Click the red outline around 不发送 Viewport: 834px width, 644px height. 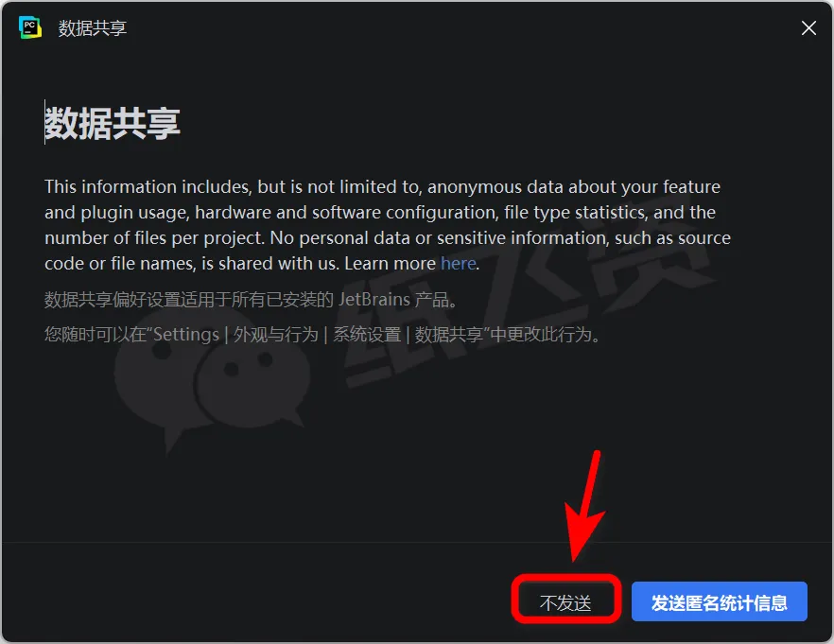(x=565, y=599)
